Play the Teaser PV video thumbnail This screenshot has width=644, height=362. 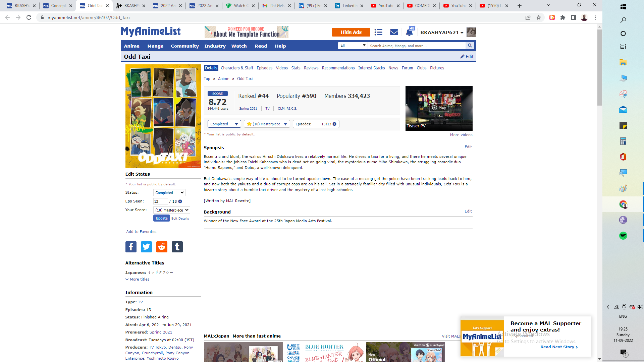point(439,108)
